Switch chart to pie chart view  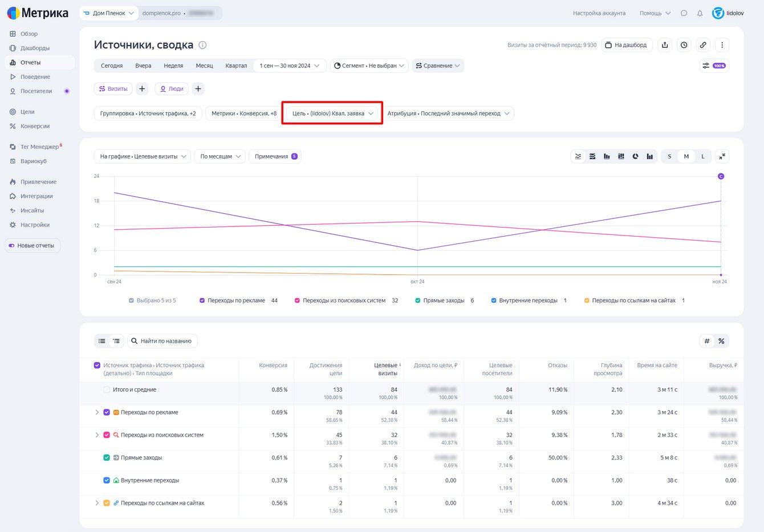(635, 156)
